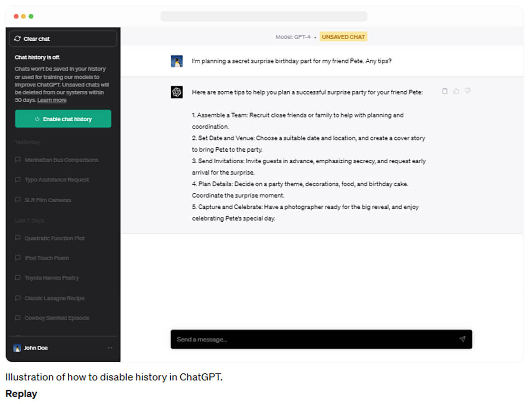The width and height of the screenshot is (532, 404).
Task: Focus the Send a message input field
Action: (321, 339)
